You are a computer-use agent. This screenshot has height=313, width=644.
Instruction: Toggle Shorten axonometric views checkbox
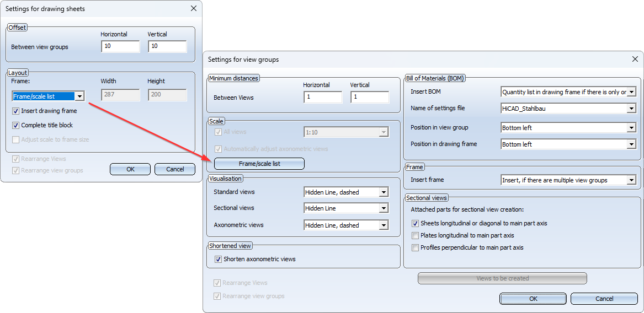[219, 259]
